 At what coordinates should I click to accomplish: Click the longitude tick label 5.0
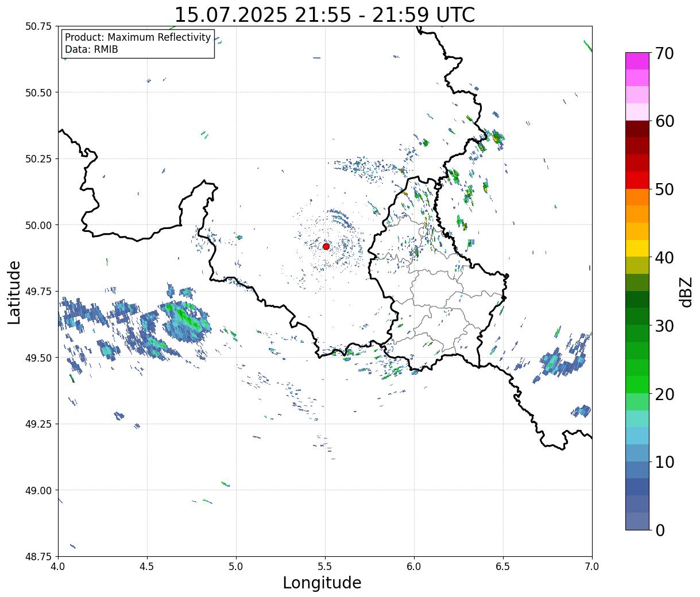236,567
